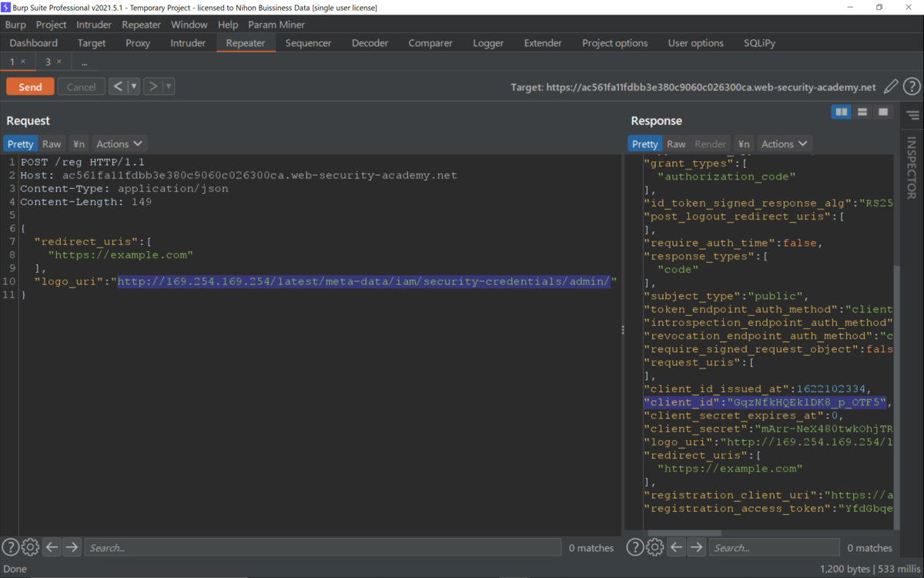924x578 pixels.
Task: Open the Project menu
Action: point(52,25)
